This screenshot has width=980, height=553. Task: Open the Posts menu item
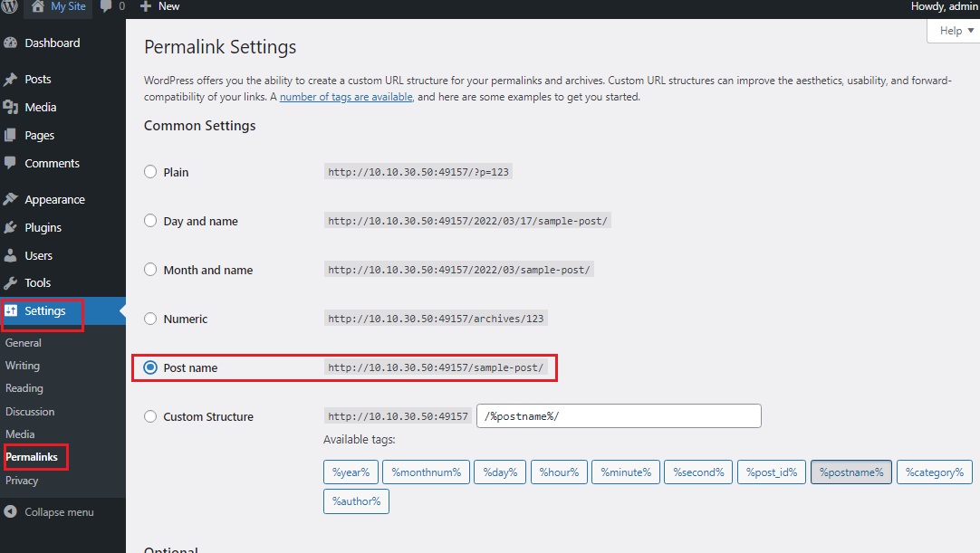click(38, 80)
